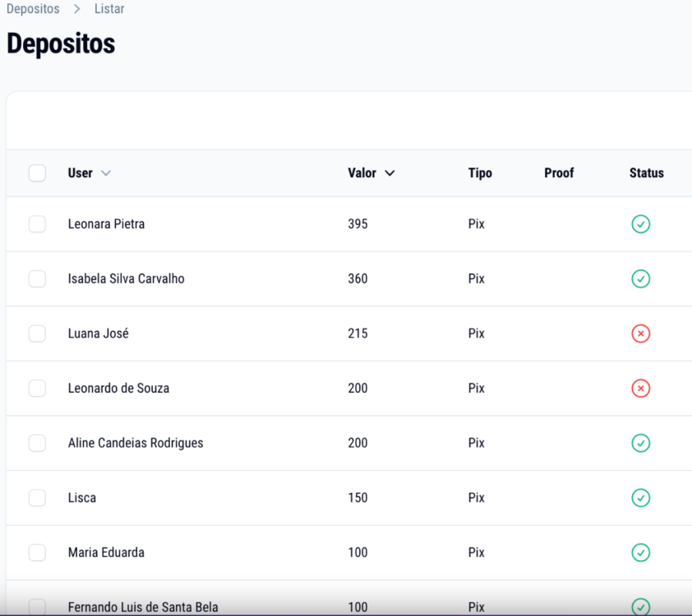Click the approved status icon for Isabela Silva Carvalho
This screenshot has height=616, width=692.
pyautogui.click(x=640, y=278)
